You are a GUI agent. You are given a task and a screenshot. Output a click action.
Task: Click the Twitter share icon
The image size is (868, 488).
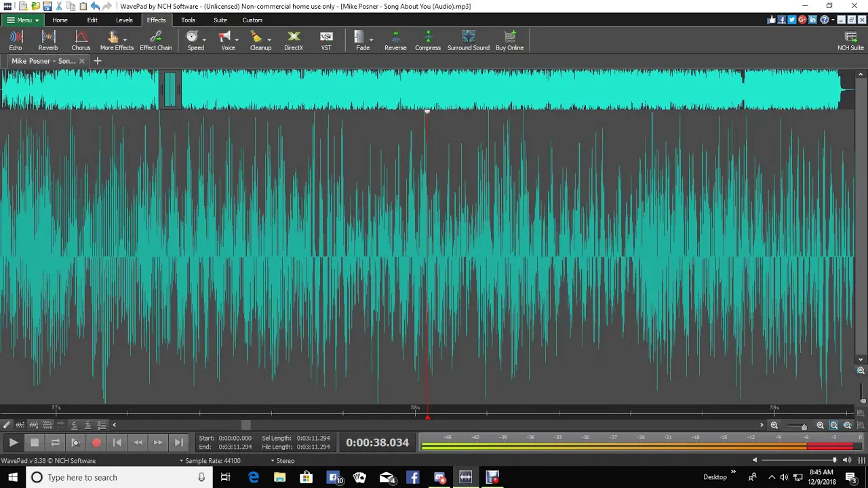(791, 20)
